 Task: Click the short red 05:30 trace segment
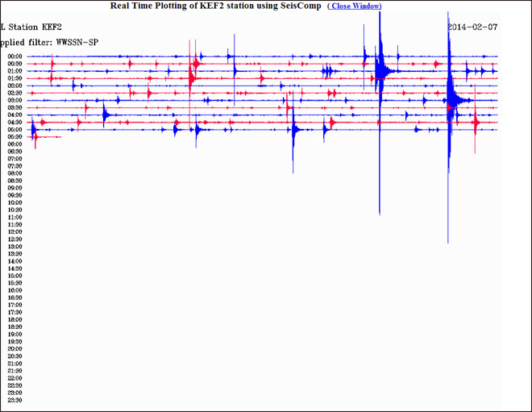[x=47, y=137]
